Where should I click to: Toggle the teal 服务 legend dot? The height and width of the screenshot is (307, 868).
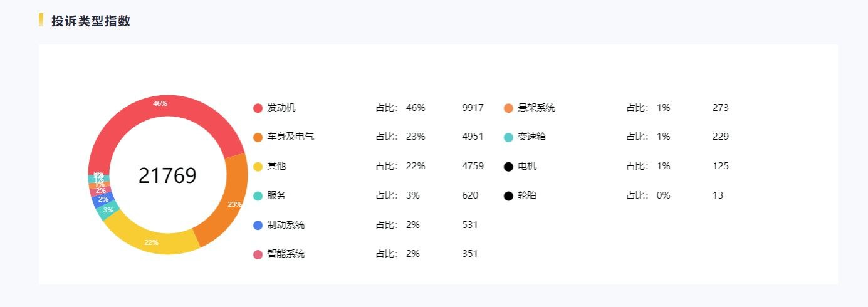pyautogui.click(x=258, y=195)
